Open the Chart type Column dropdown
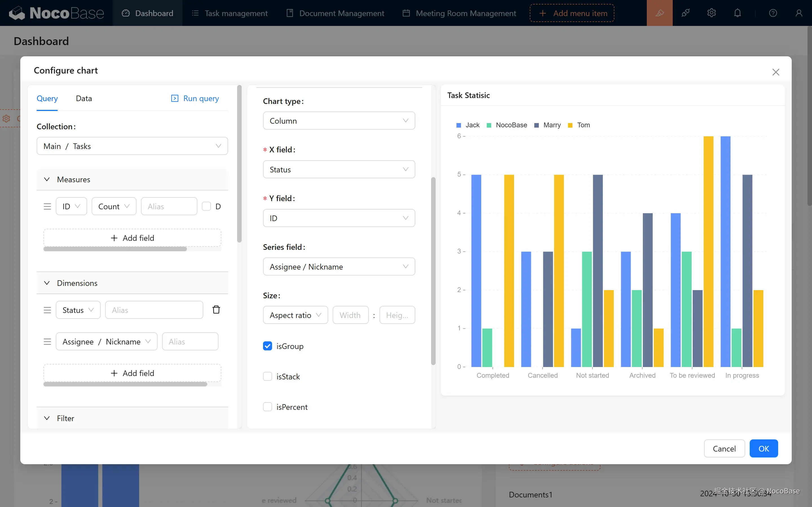The width and height of the screenshot is (812, 507). click(339, 121)
